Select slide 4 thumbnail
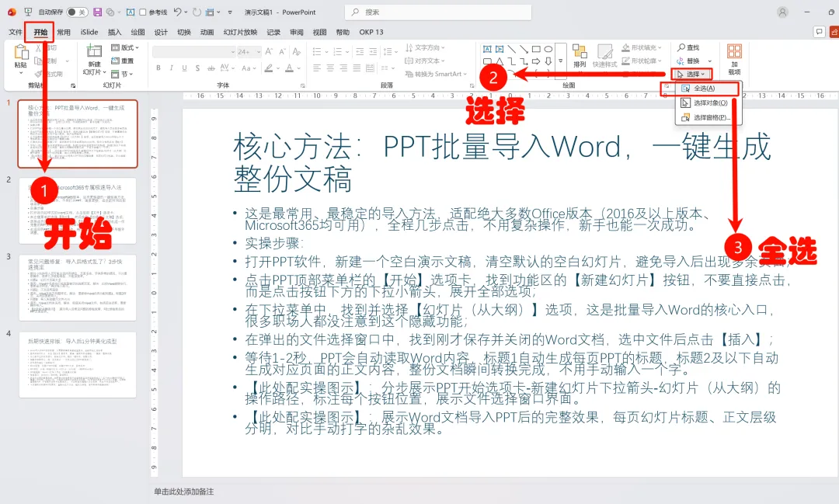The image size is (839, 504). [78, 365]
